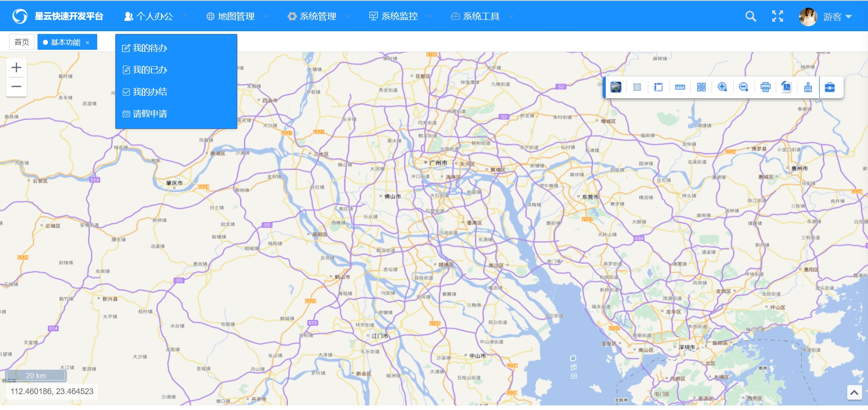This screenshot has width=868, height=410.
Task: Close the 基本功能 tab
Action: pos(88,43)
